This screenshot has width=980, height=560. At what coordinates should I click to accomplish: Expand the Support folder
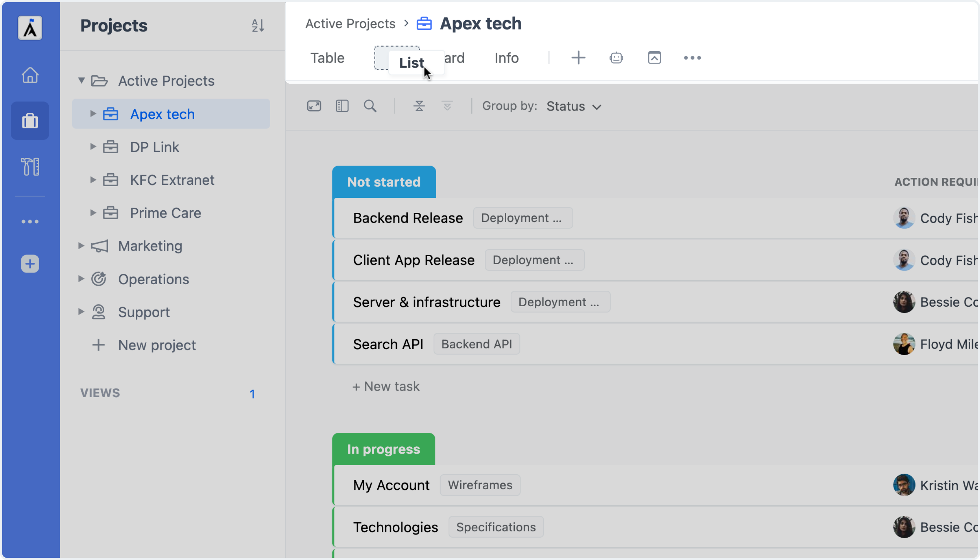(x=81, y=311)
